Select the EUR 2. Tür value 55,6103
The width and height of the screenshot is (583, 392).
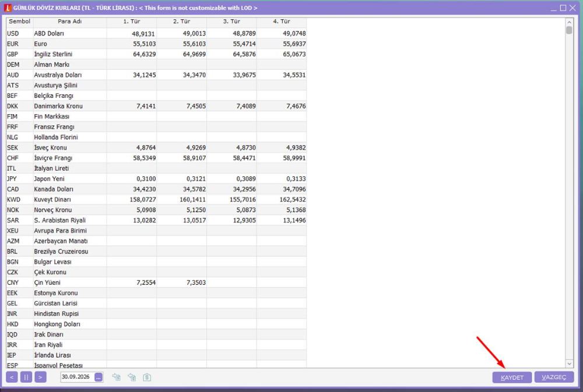[194, 44]
